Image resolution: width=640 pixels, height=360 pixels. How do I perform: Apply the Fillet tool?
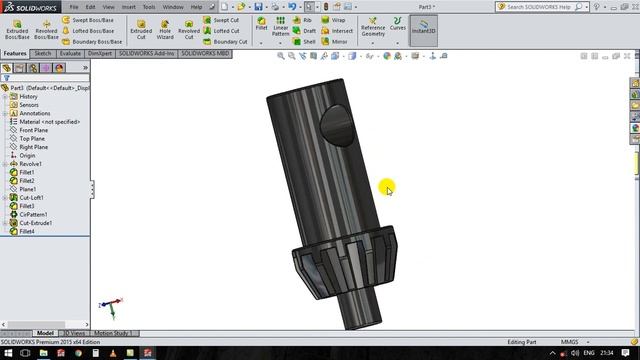pyautogui.click(x=261, y=24)
